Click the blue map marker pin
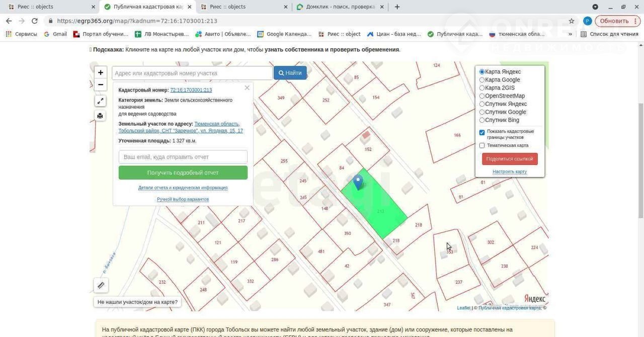The image size is (644, 337). pyautogui.click(x=358, y=182)
